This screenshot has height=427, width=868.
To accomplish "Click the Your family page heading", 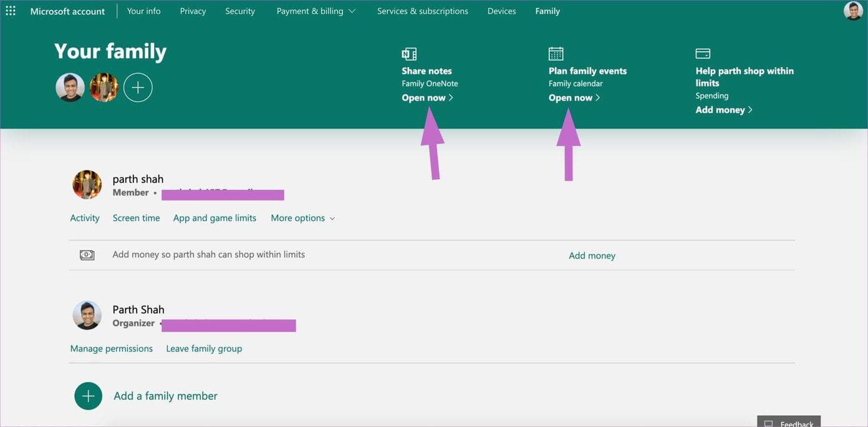I will click(x=110, y=51).
